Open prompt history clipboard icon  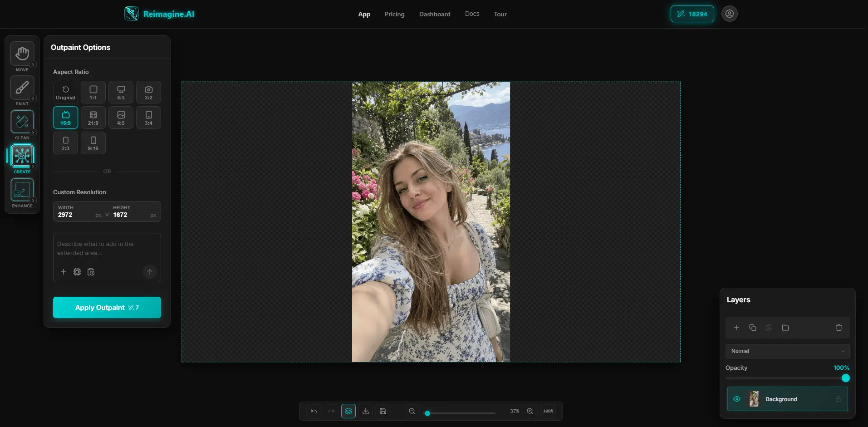[x=91, y=272]
